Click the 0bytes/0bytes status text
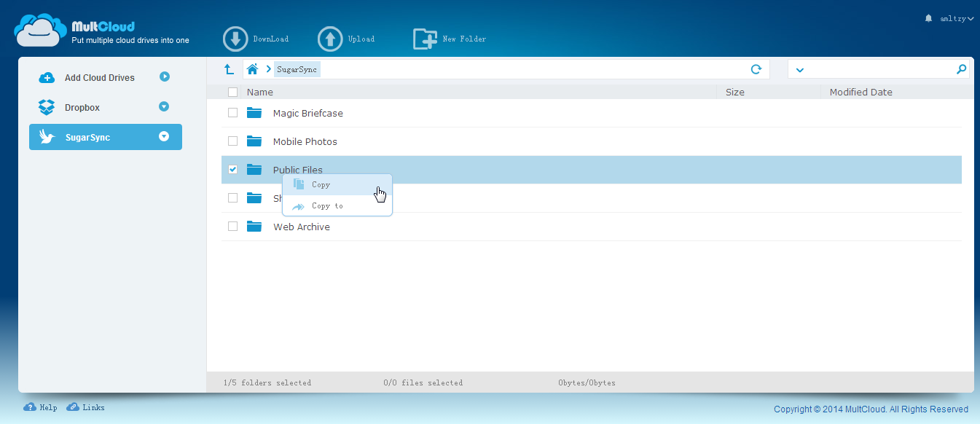Image resolution: width=980 pixels, height=424 pixels. (587, 382)
